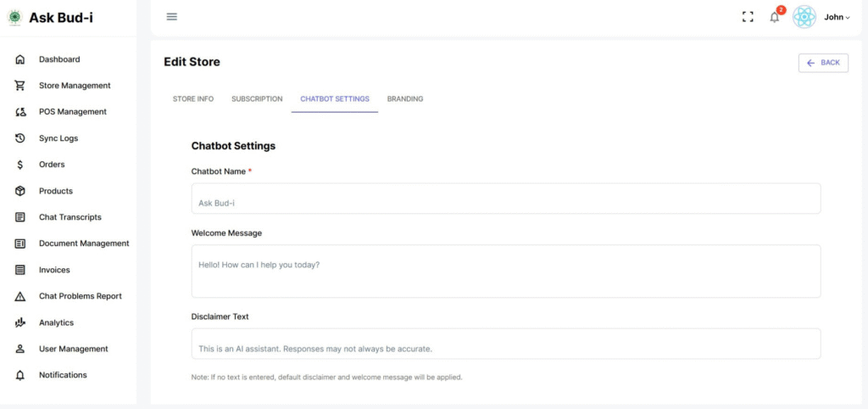Screen dimensions: 868x409
Task: Click the Back button
Action: pos(823,63)
